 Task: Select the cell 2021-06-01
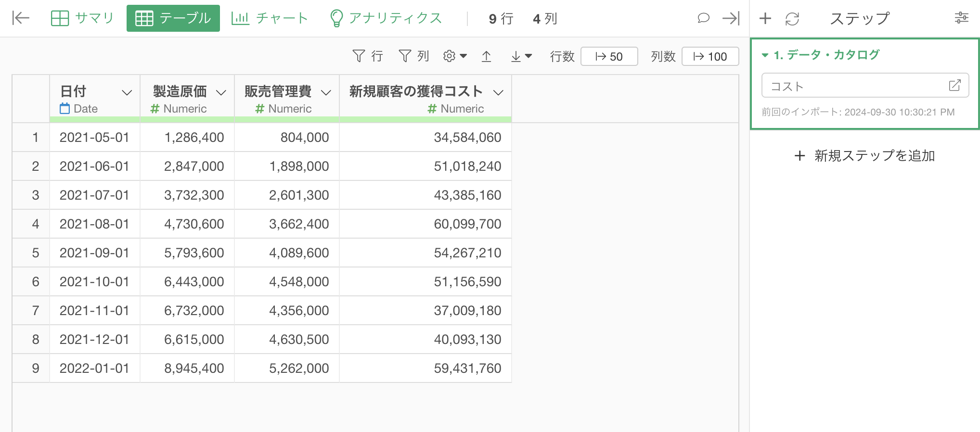pyautogui.click(x=94, y=166)
